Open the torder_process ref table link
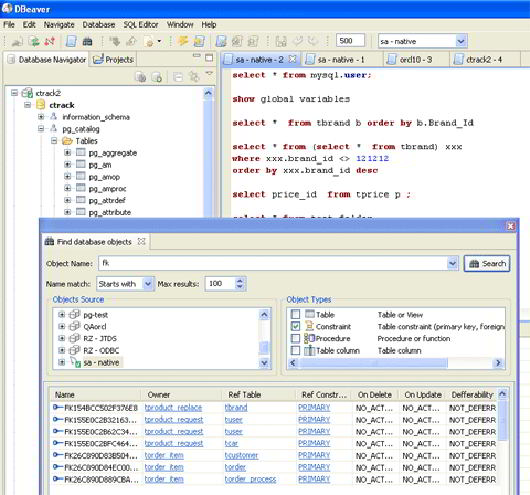Viewport: 530px width, 495px height. tap(250, 479)
